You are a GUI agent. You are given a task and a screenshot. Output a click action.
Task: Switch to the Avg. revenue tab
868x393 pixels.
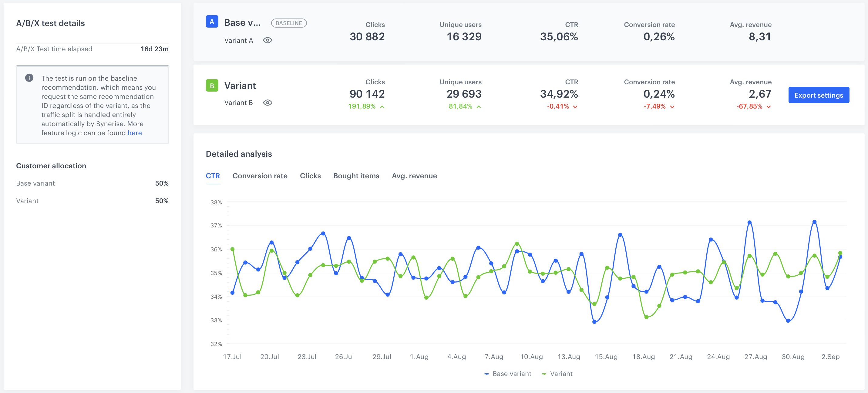click(414, 176)
